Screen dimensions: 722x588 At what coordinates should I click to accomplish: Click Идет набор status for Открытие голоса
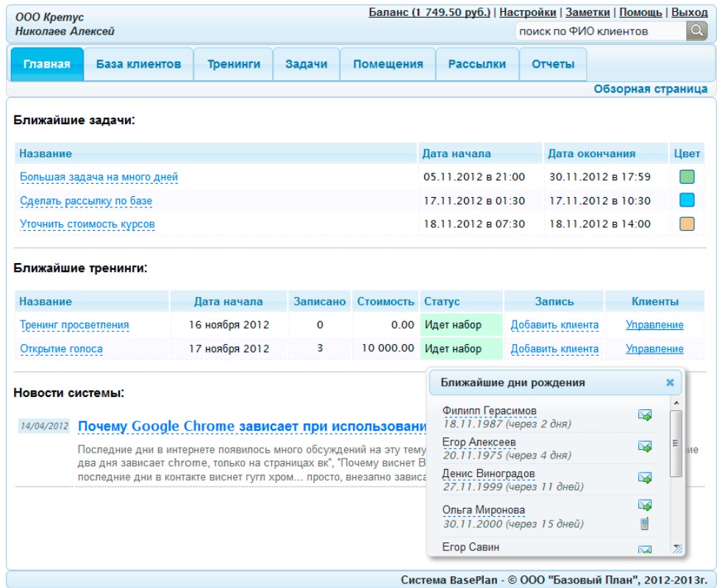461,348
